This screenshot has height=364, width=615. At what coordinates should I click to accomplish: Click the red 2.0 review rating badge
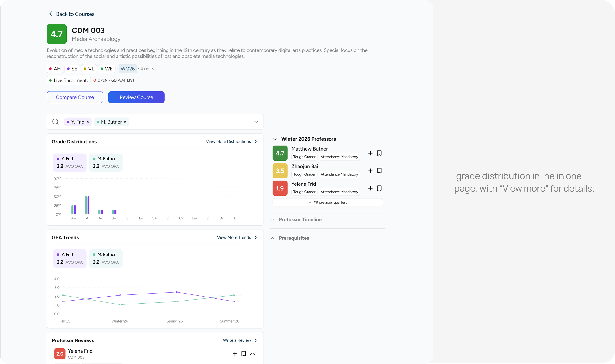click(x=60, y=354)
